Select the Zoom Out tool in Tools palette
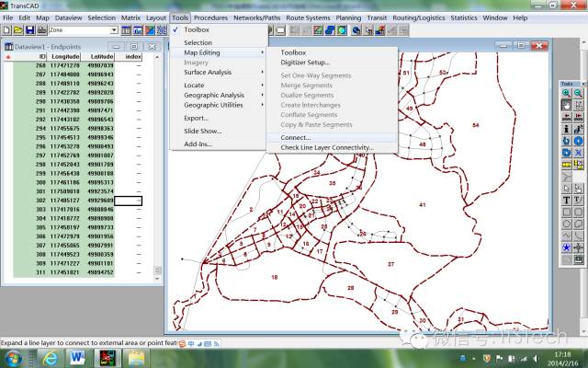The height and width of the screenshot is (368, 588). coord(579,93)
